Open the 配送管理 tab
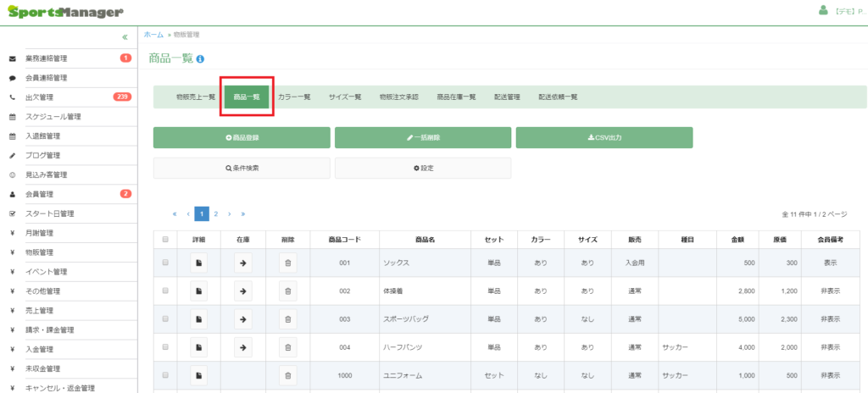Screen dimensions: 868x393 click(x=507, y=97)
